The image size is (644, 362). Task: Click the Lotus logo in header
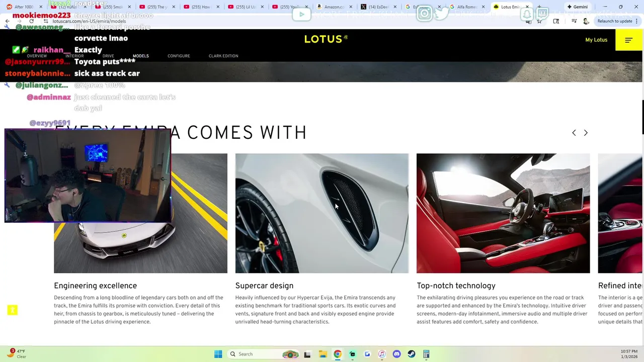(326, 39)
